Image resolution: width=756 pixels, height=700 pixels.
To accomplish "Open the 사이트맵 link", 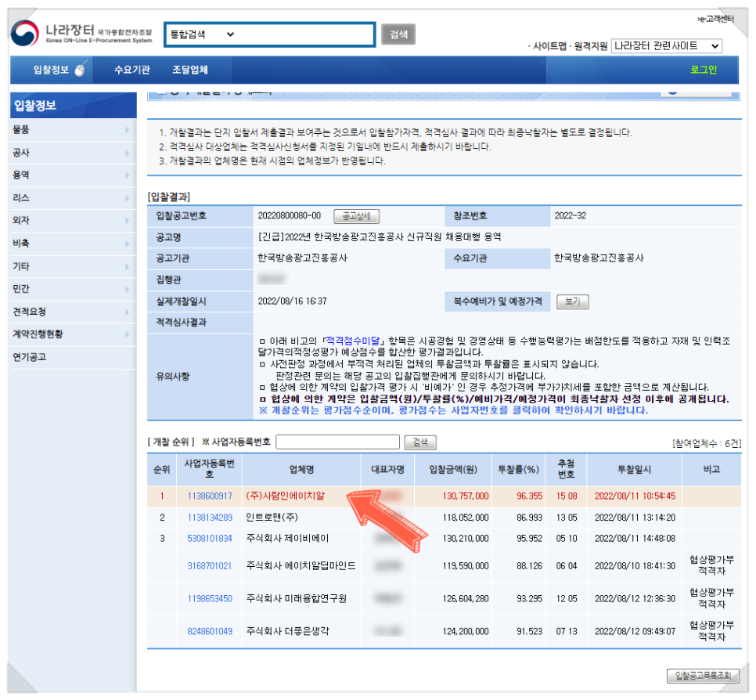I will [549, 46].
